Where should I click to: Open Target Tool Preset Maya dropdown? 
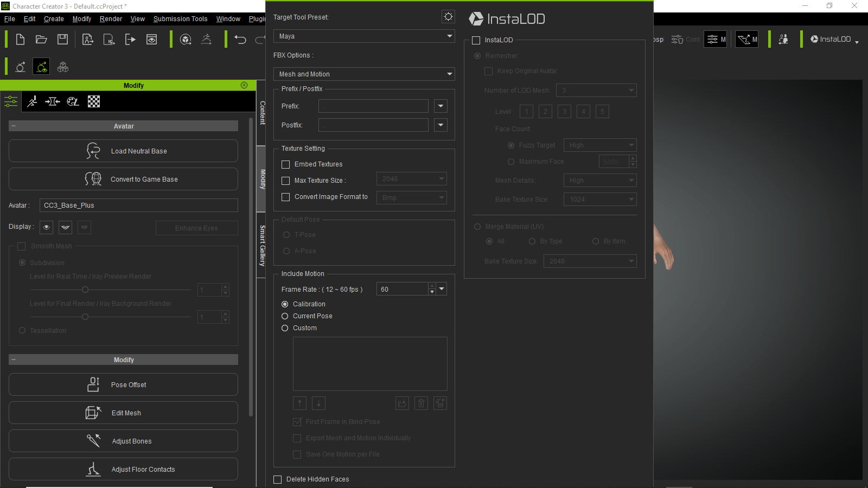(x=364, y=36)
